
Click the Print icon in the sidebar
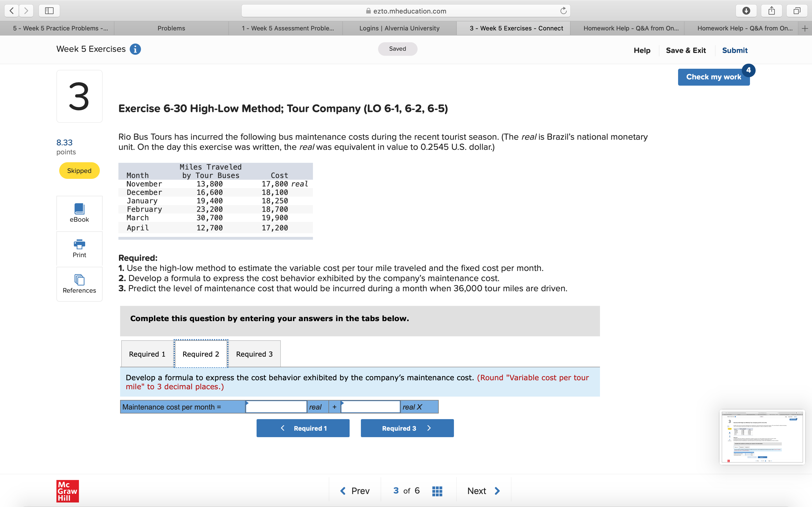coord(79,248)
